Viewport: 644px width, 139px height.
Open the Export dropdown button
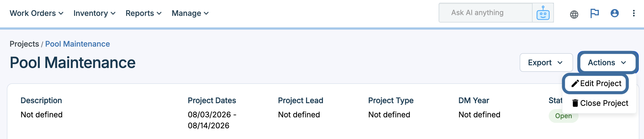pos(546,63)
